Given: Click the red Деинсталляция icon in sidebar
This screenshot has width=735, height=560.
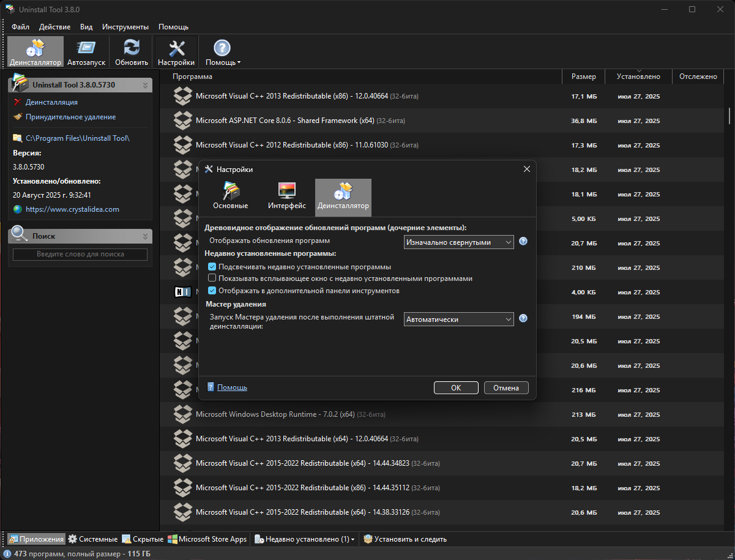Looking at the screenshot, I should click(x=17, y=102).
